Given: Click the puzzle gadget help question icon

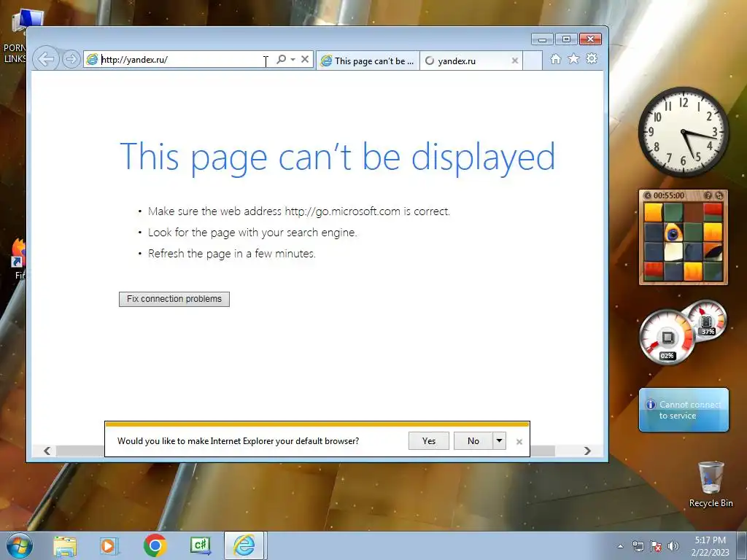Looking at the screenshot, I should 708,195.
